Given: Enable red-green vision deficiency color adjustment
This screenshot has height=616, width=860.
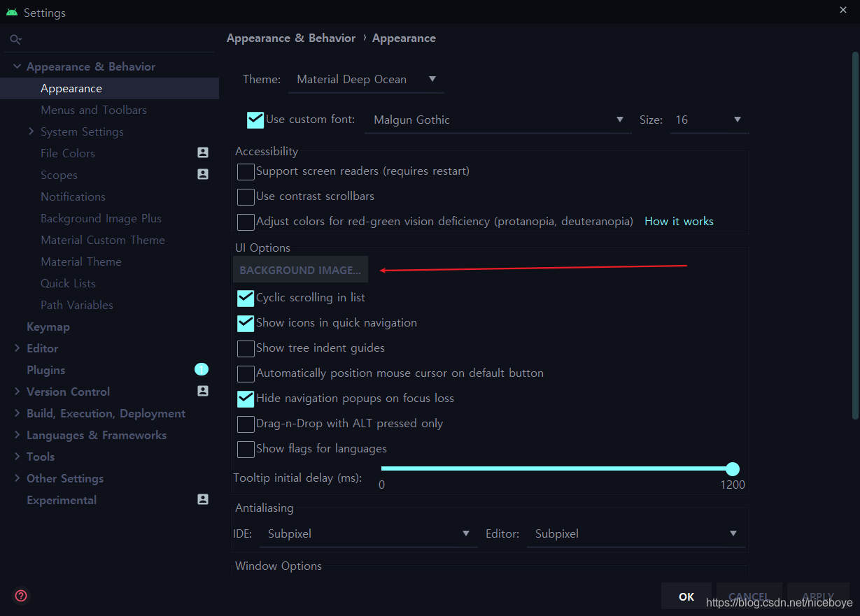Looking at the screenshot, I should (x=246, y=222).
